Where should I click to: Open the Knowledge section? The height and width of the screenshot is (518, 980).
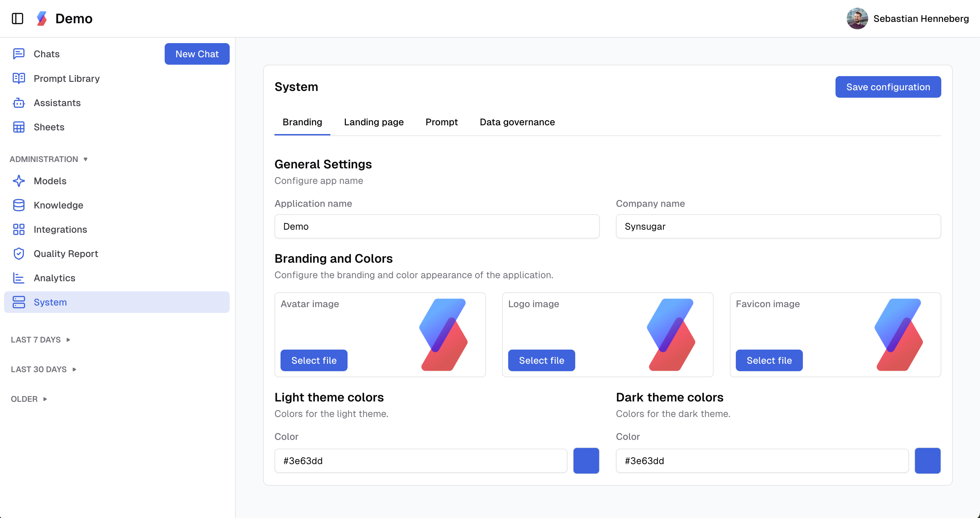pyautogui.click(x=59, y=205)
